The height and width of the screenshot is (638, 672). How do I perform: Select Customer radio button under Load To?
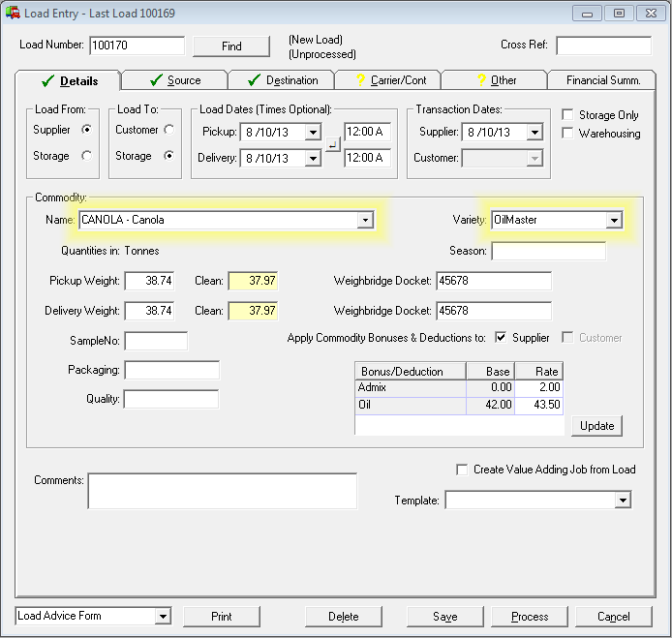(169, 130)
